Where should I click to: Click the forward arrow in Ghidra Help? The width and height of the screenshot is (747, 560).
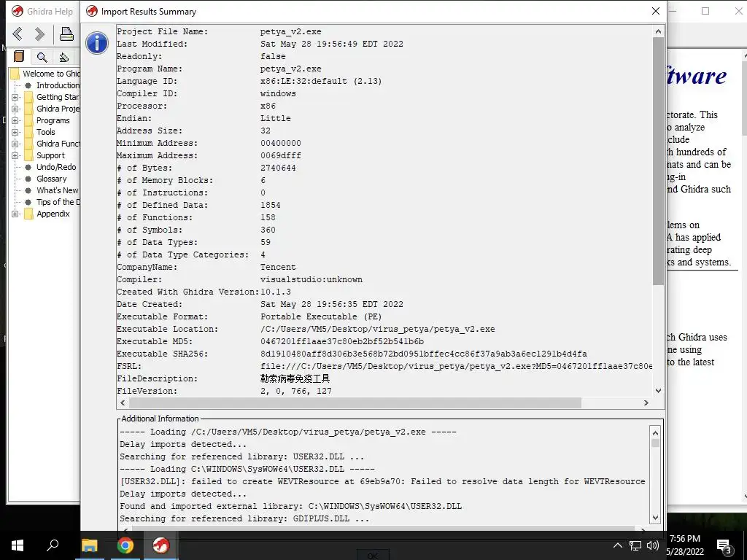[39, 34]
